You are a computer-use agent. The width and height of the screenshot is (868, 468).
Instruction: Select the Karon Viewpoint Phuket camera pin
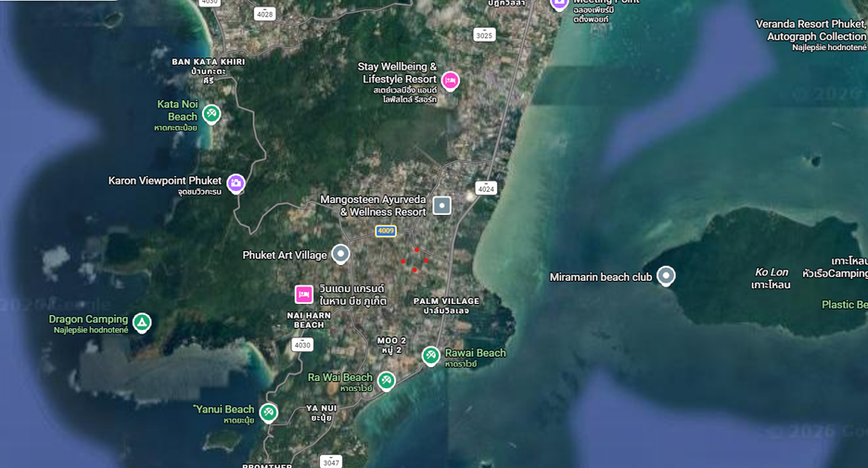(236, 183)
